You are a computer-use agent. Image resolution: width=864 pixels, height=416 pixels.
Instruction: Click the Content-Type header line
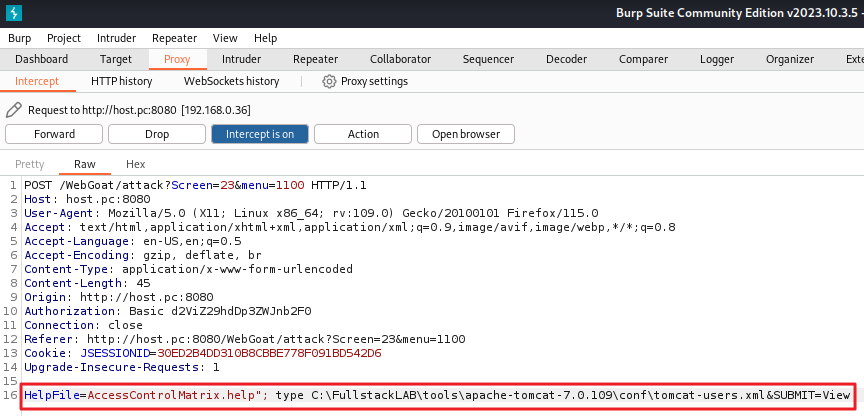(188, 269)
